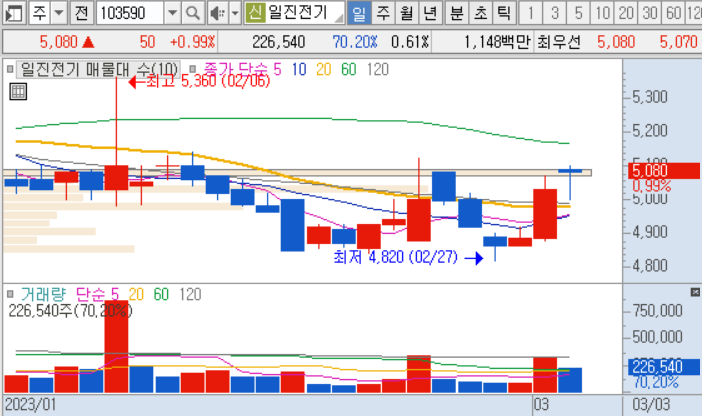The image size is (702, 416).
Task: Click the 최고 5,360 (02/06) high marker
Action: pyautogui.click(x=199, y=81)
